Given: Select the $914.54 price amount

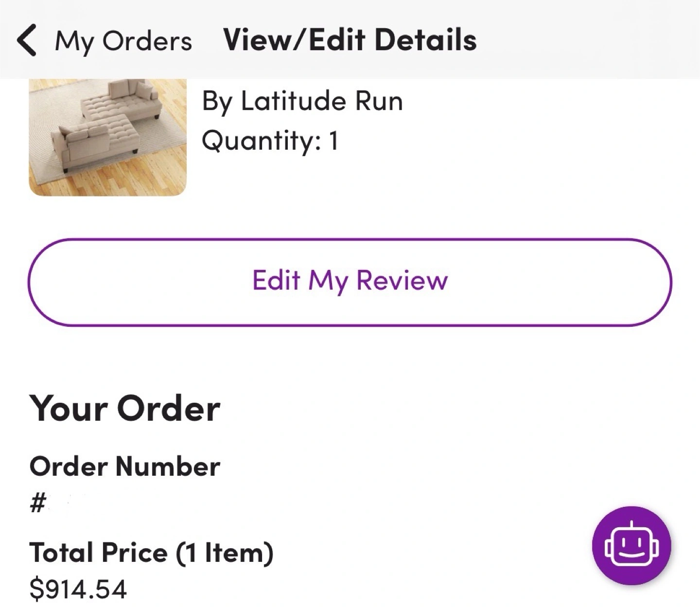Looking at the screenshot, I should [78, 589].
